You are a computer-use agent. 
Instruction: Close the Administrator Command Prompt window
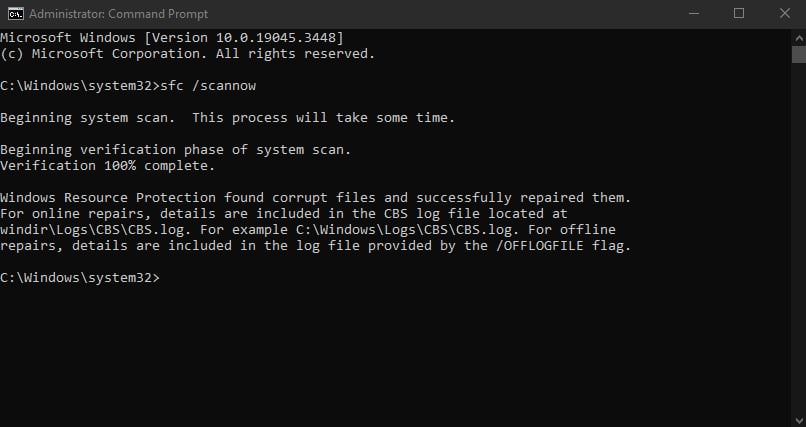783,13
